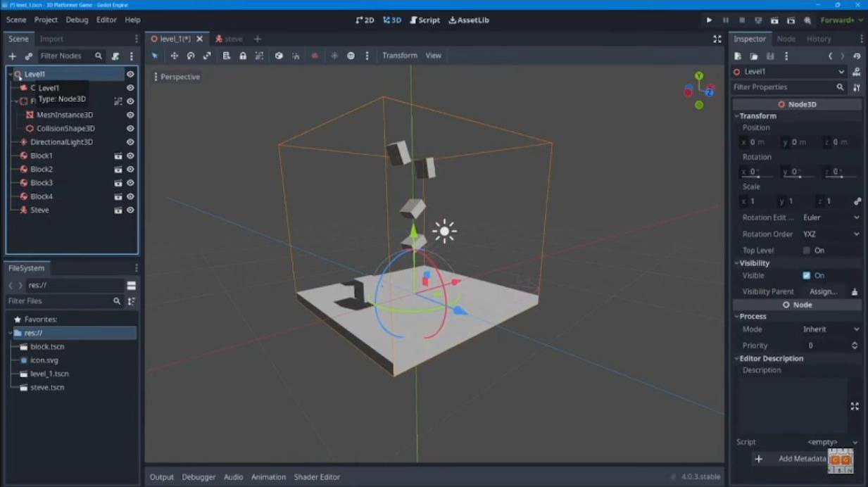This screenshot has width=868, height=487.
Task: Open the Script empty dropdown
Action: click(x=833, y=442)
